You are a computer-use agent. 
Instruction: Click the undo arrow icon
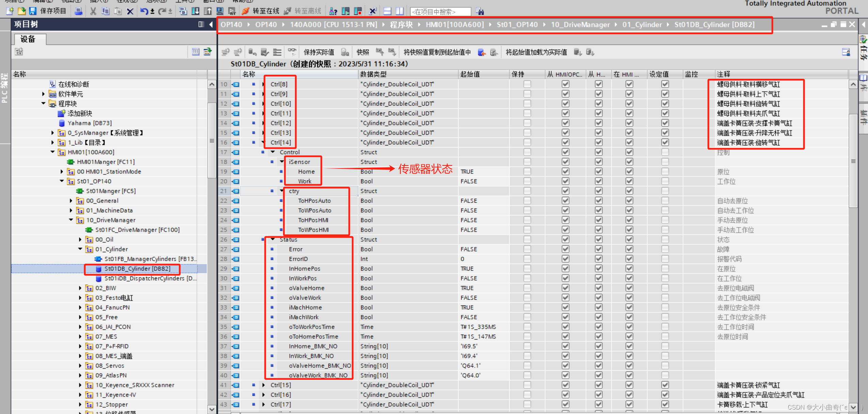pos(144,11)
